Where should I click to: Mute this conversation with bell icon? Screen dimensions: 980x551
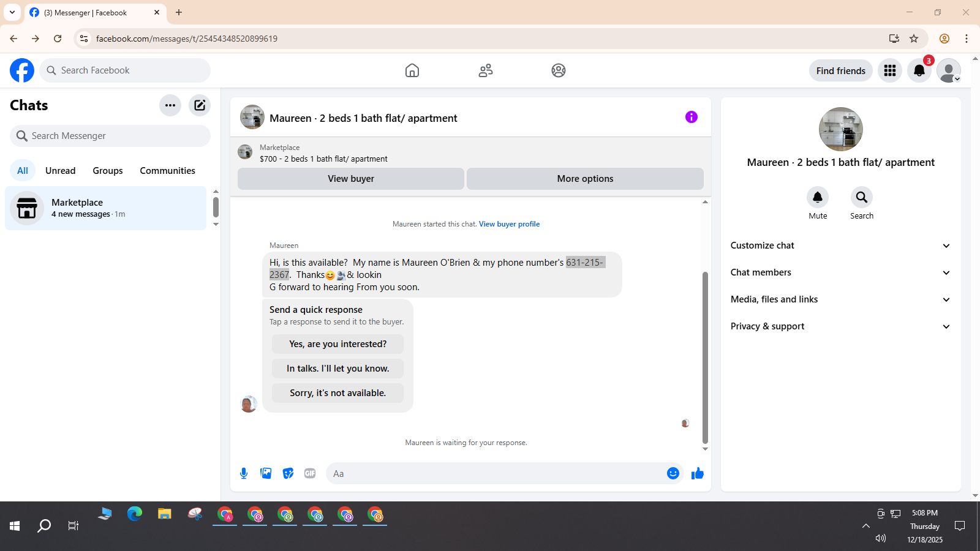[x=818, y=197]
